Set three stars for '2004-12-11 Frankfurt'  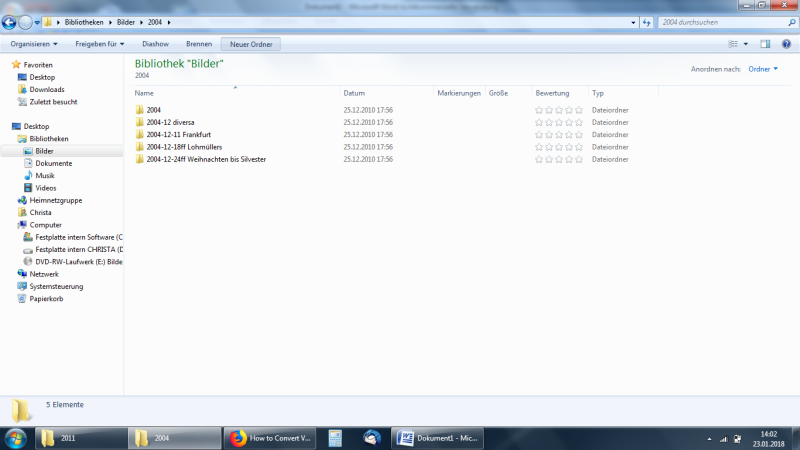coord(559,135)
